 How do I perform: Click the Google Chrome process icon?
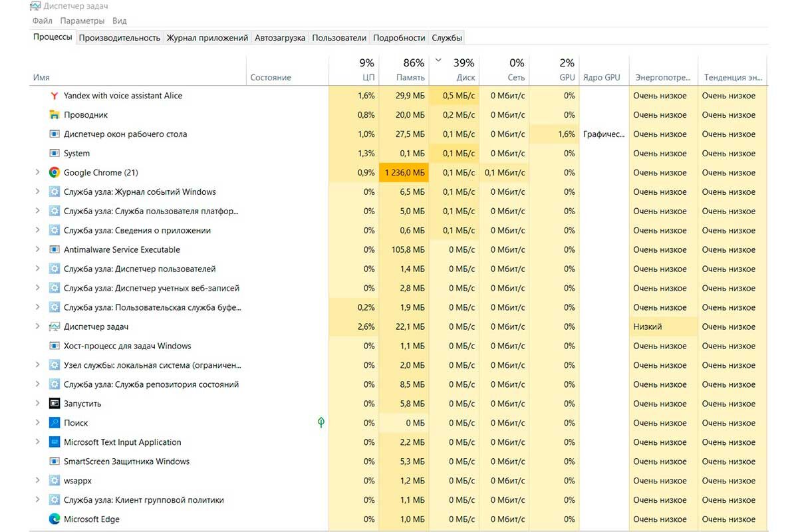tap(54, 172)
